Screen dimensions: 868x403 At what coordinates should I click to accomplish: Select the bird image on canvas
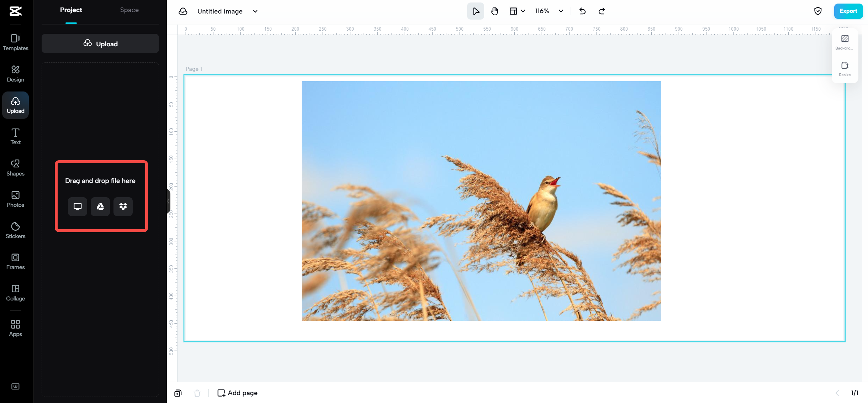[x=481, y=201]
